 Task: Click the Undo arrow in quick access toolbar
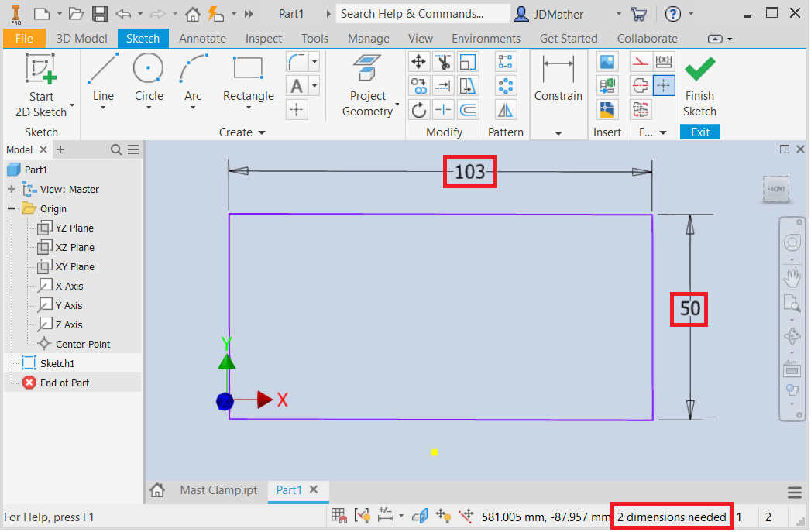tap(123, 14)
